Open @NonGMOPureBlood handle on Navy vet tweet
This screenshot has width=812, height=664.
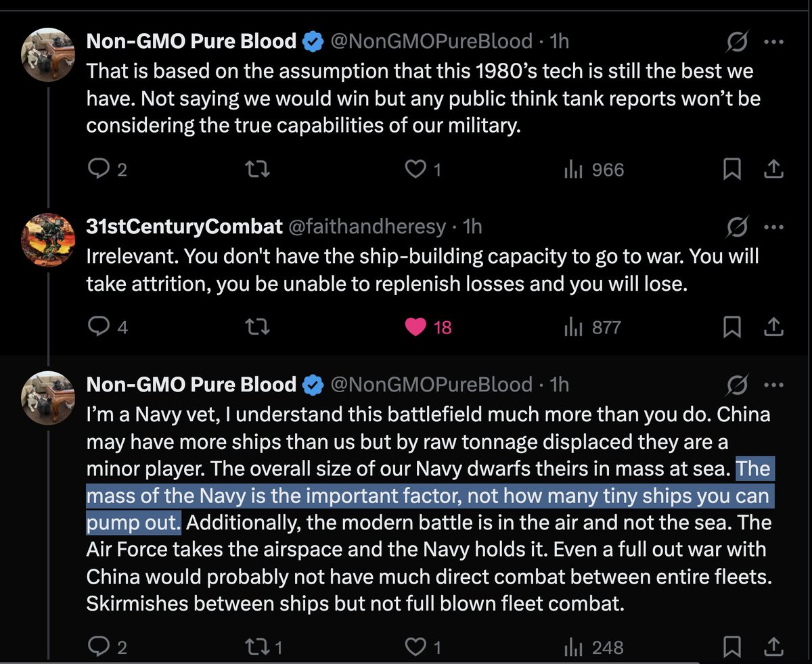coord(430,385)
